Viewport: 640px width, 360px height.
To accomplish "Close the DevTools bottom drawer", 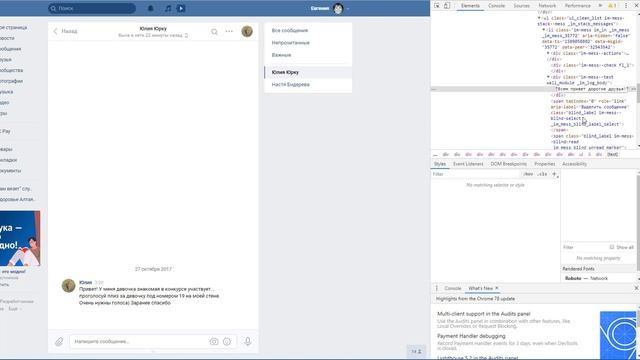I will tap(636, 288).
